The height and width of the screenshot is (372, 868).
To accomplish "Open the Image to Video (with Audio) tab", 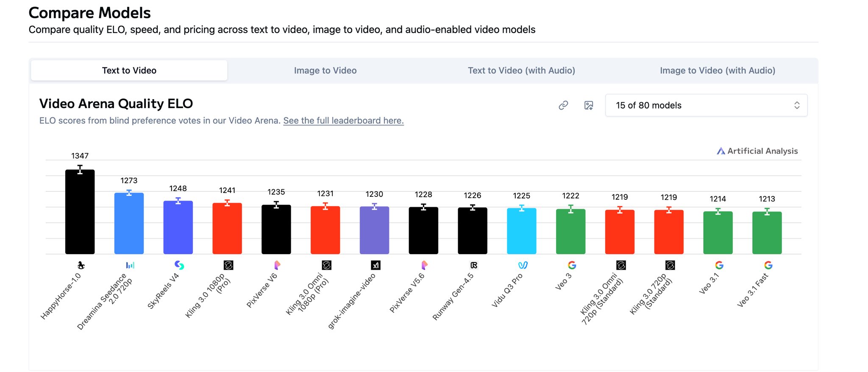I will (x=718, y=70).
